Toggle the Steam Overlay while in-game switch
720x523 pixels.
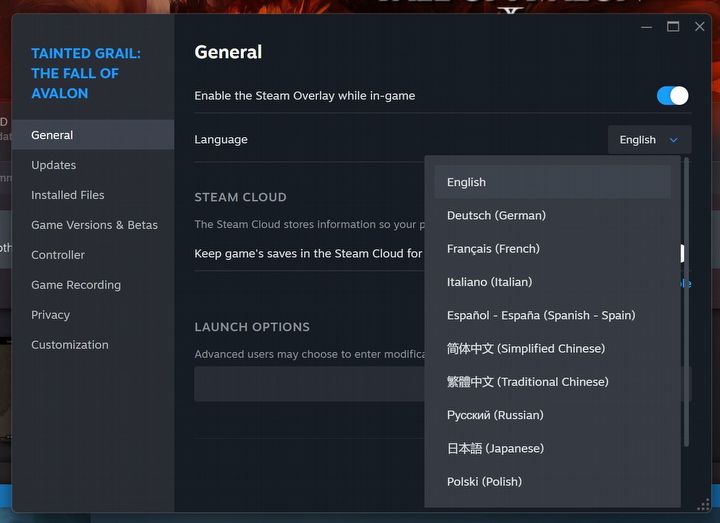(672, 96)
